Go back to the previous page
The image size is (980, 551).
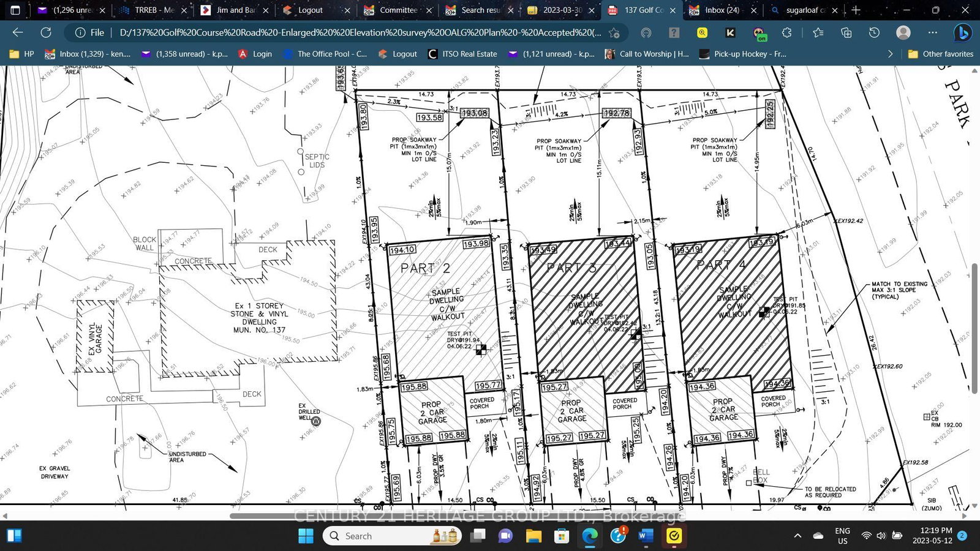coord(18,32)
